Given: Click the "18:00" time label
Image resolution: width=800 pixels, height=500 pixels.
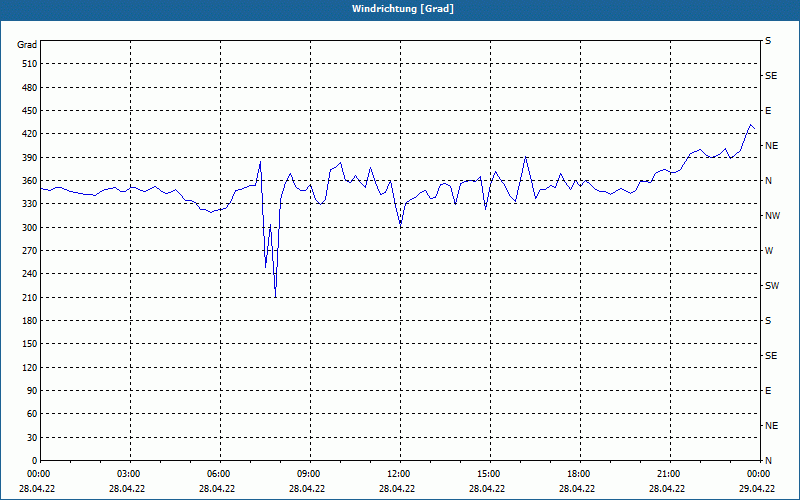Looking at the screenshot, I should 580,474.
